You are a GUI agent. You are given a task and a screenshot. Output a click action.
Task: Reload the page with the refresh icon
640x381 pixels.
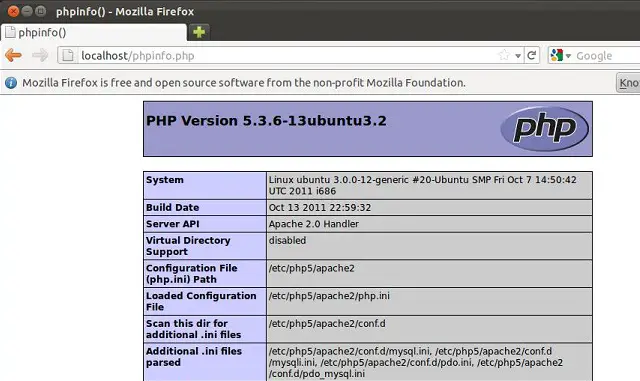tap(531, 55)
